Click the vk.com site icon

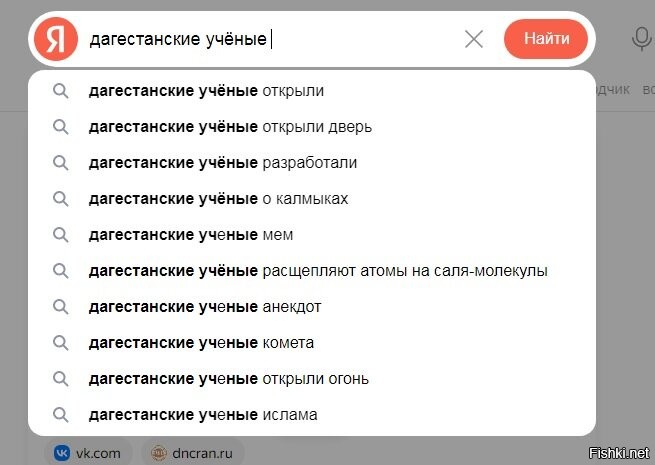coord(63,453)
